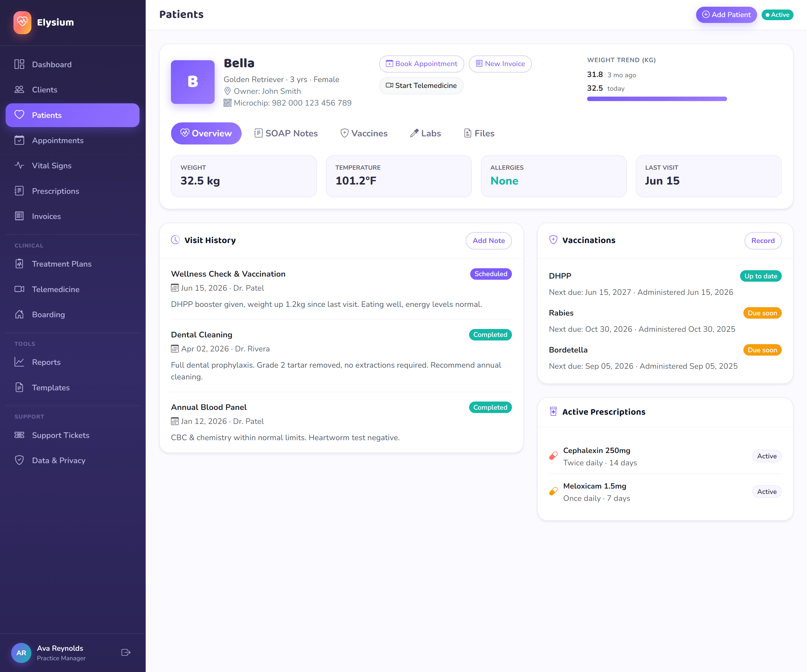Click Book Appointment for Bella
The height and width of the screenshot is (672, 807).
click(421, 64)
